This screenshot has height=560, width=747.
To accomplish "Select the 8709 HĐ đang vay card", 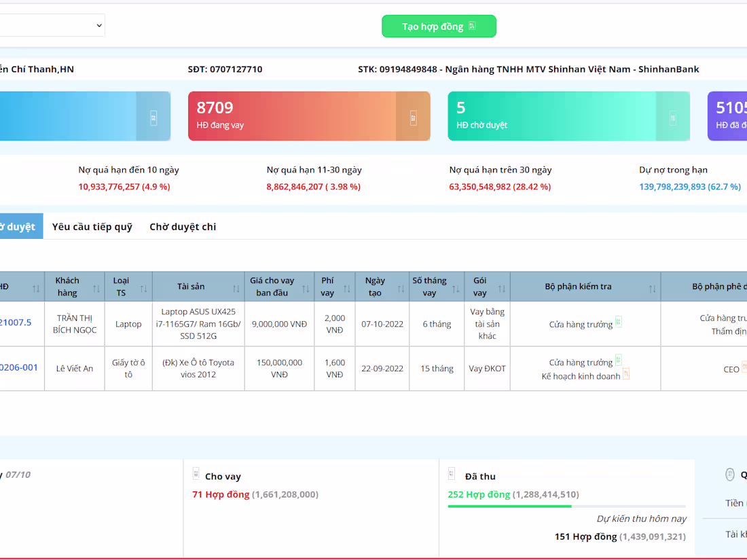I will coord(309,116).
